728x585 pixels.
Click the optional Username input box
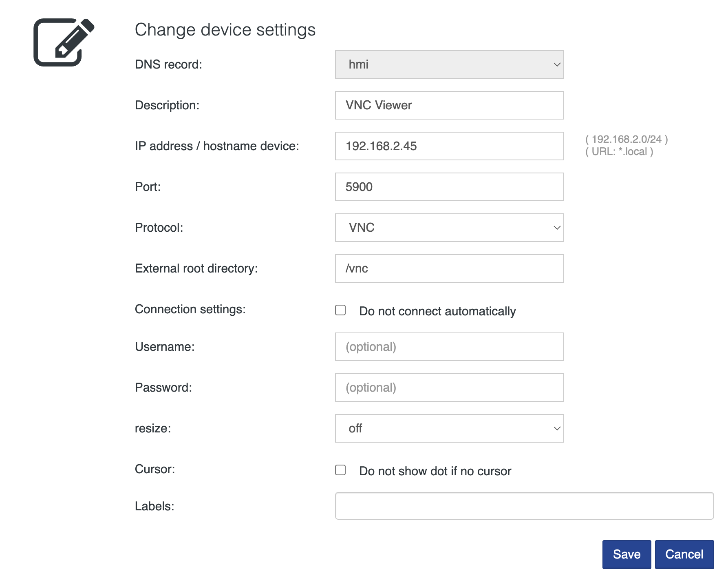pyautogui.click(x=449, y=347)
